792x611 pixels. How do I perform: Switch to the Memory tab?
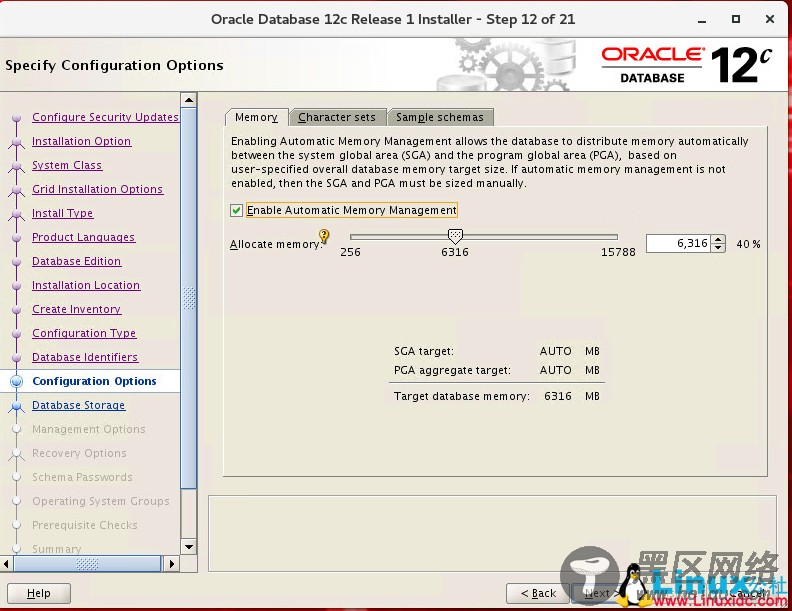click(x=257, y=117)
